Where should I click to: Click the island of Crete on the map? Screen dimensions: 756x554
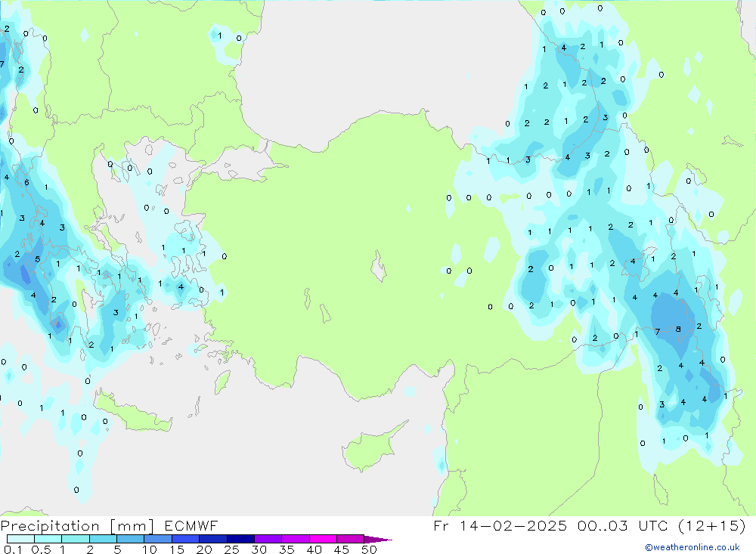[x=132, y=412]
